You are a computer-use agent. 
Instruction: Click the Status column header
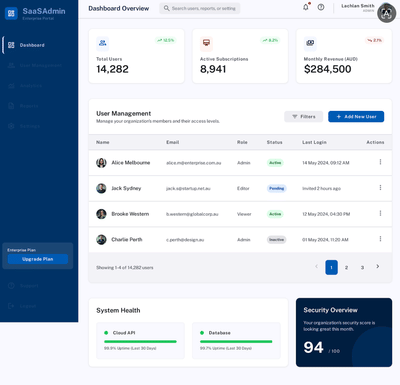pyautogui.click(x=274, y=142)
